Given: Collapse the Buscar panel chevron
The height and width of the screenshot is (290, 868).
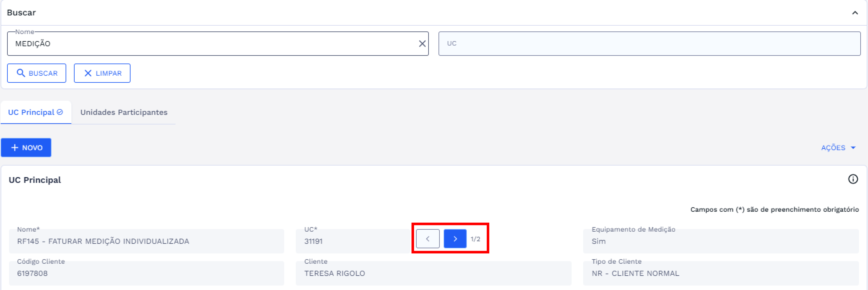Looking at the screenshot, I should pos(854,13).
